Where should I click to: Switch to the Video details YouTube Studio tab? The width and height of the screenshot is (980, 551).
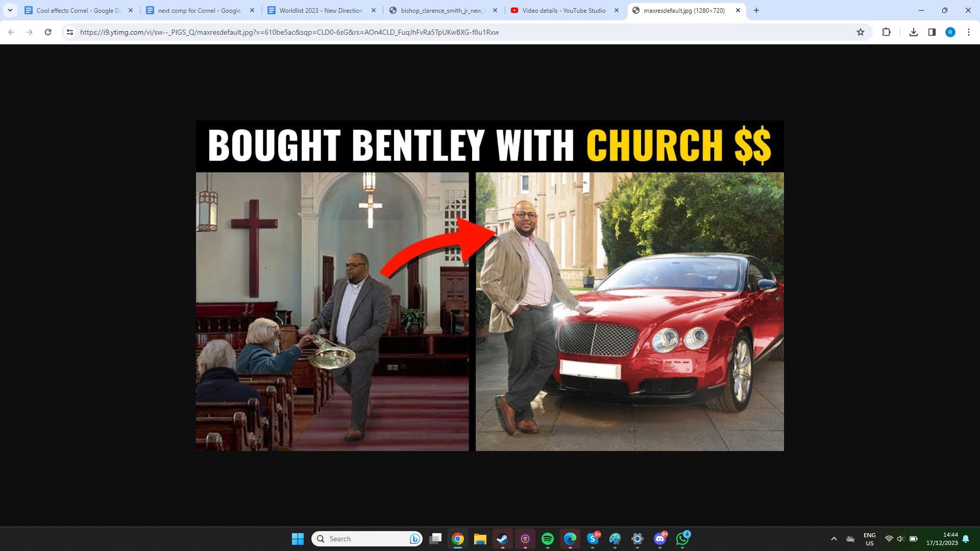pyautogui.click(x=565, y=10)
